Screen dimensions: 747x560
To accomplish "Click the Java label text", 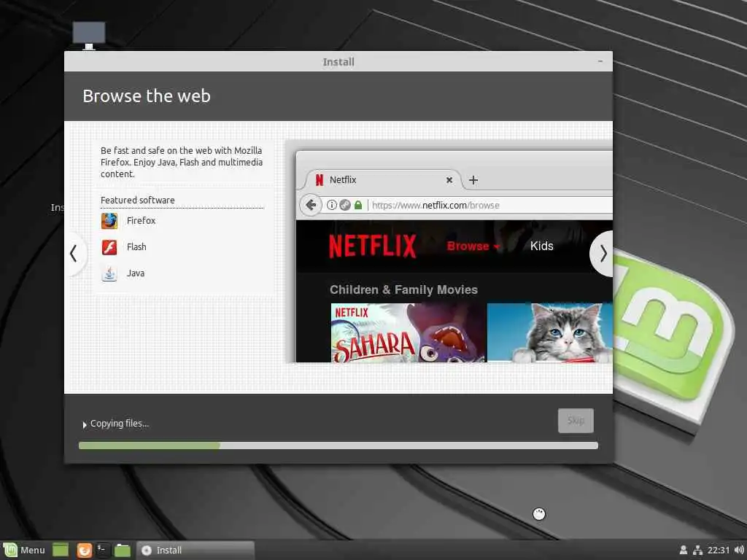I will click(x=135, y=273).
